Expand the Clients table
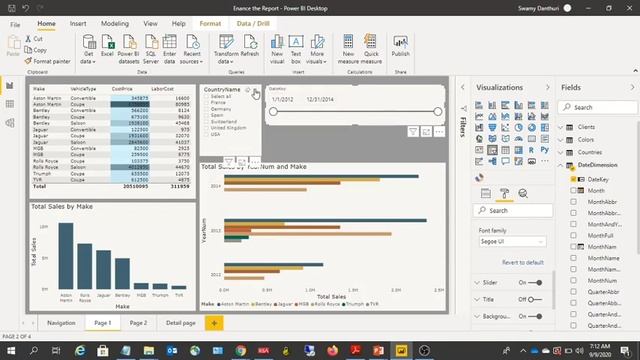Image resolution: width=640 pixels, height=360 pixels. pyautogui.click(x=561, y=127)
